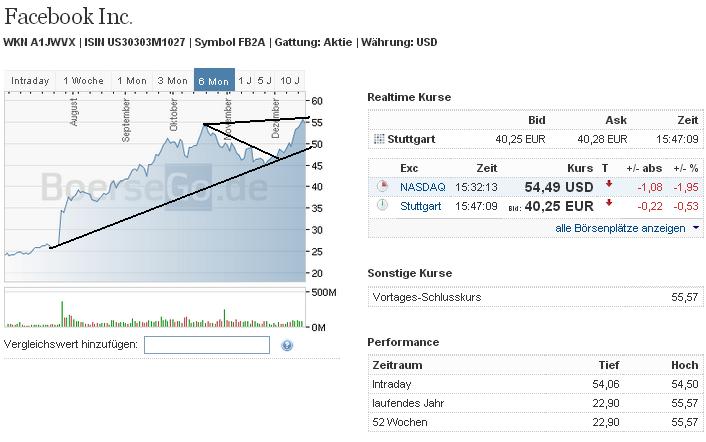Select the 1 Woche chart range
The width and height of the screenshot is (706, 442).
(83, 81)
